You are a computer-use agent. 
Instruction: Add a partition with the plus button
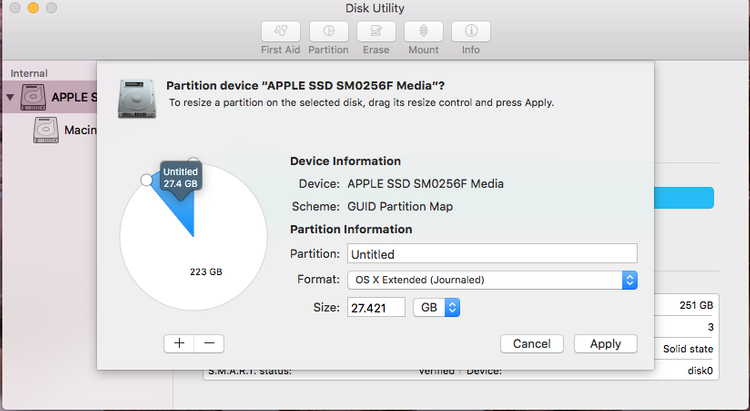[179, 344]
